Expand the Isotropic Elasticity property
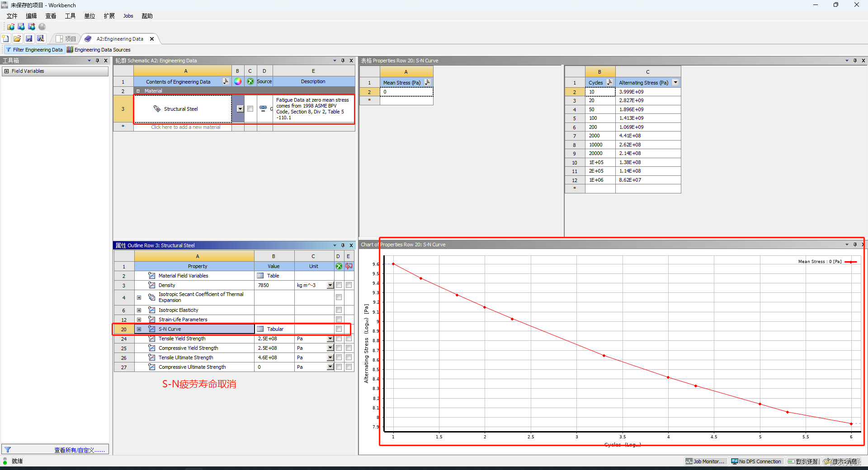 [x=139, y=310]
